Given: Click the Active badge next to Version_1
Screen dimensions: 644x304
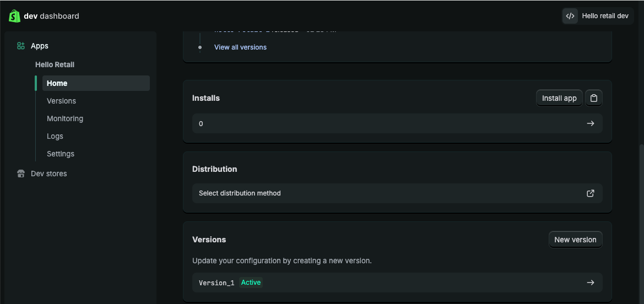Looking at the screenshot, I should pyautogui.click(x=251, y=283).
